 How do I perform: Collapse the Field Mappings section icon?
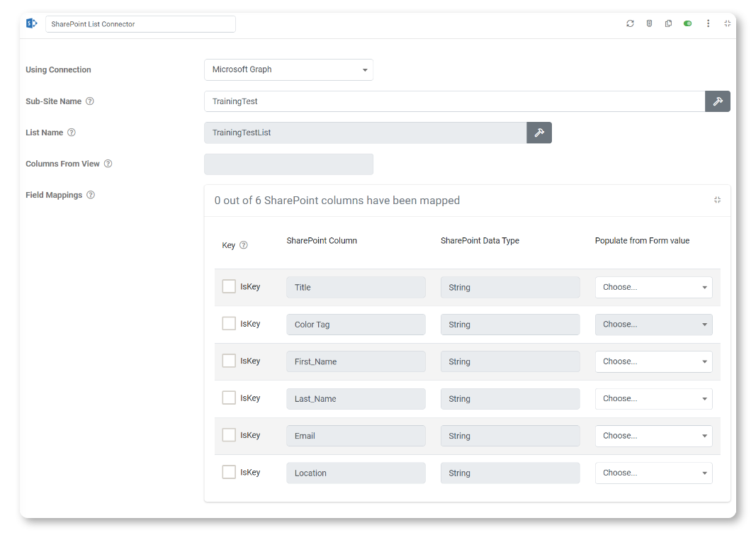click(718, 200)
